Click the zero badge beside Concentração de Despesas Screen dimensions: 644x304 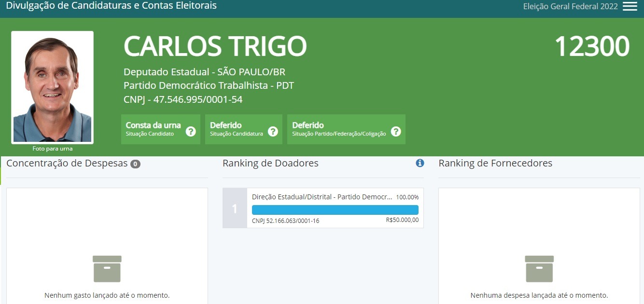(x=136, y=164)
